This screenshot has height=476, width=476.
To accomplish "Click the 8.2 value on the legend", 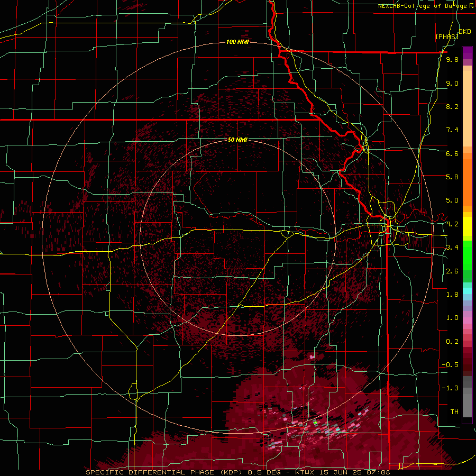I will (x=452, y=106).
